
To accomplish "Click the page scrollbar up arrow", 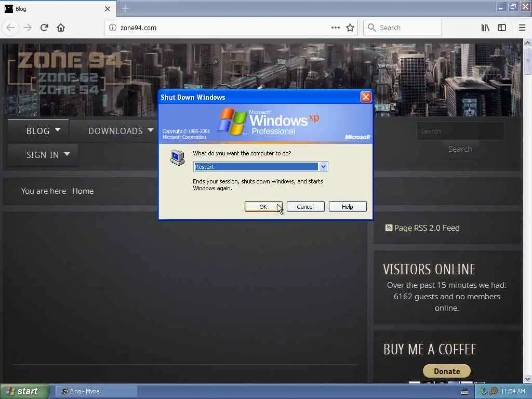I will coord(527,43).
